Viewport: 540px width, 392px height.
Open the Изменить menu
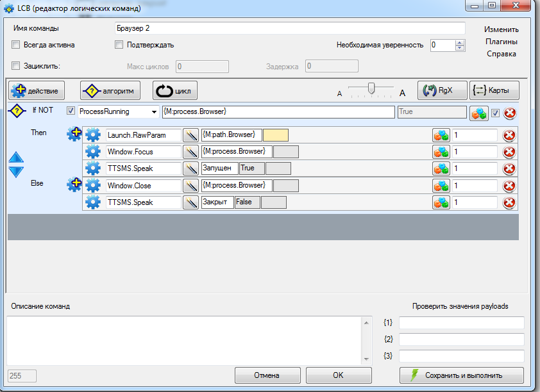pyautogui.click(x=501, y=29)
